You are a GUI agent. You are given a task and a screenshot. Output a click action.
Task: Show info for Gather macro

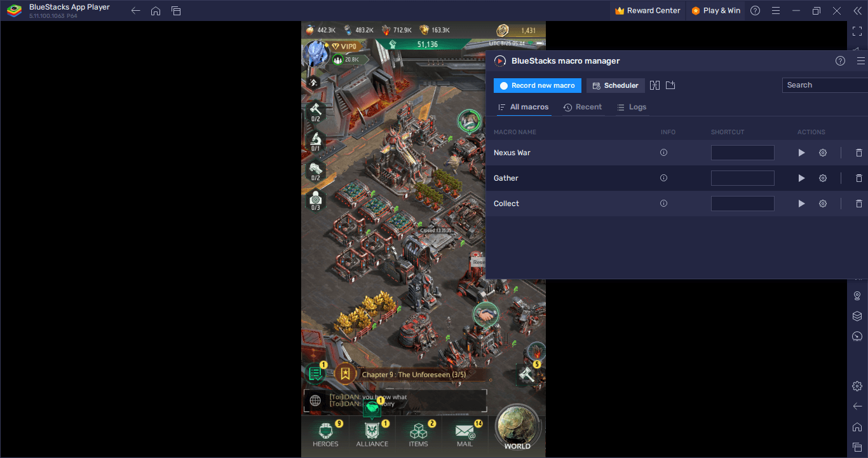[x=663, y=178]
